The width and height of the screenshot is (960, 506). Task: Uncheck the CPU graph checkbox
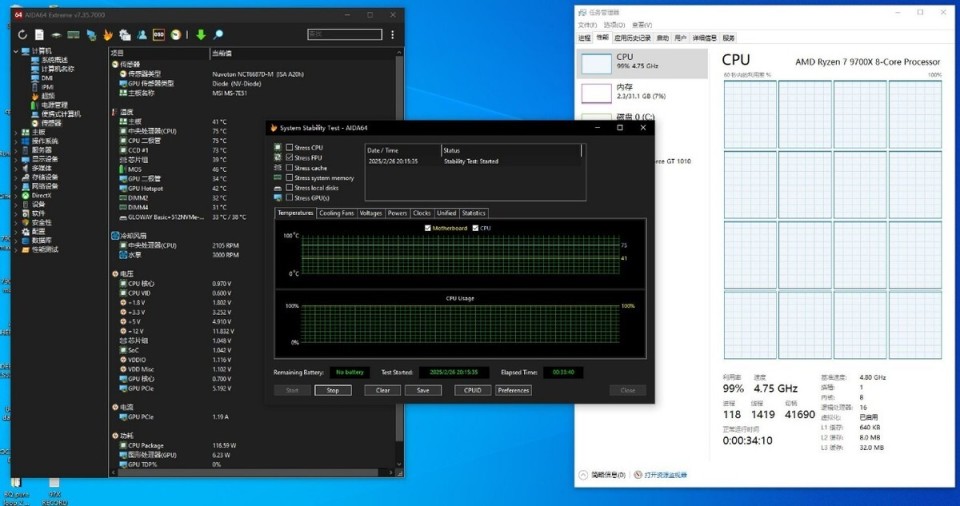pos(475,228)
